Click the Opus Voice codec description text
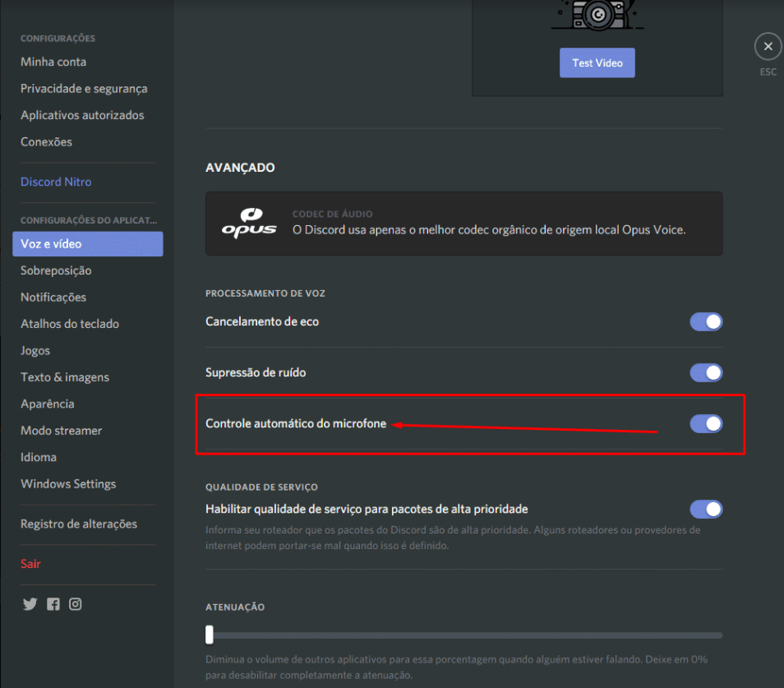The width and height of the screenshot is (784, 688). pos(489,230)
